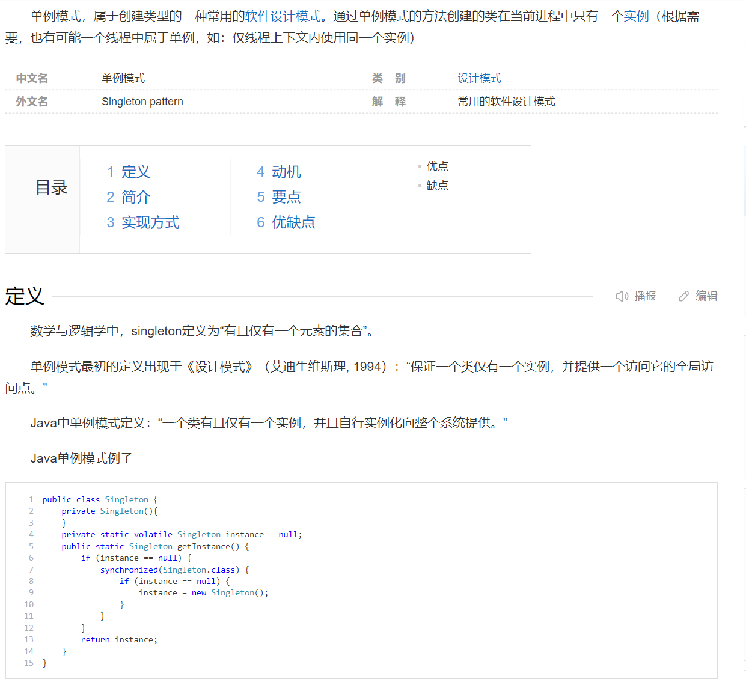Click the 定义 section heading
746x700 pixels.
point(25,296)
